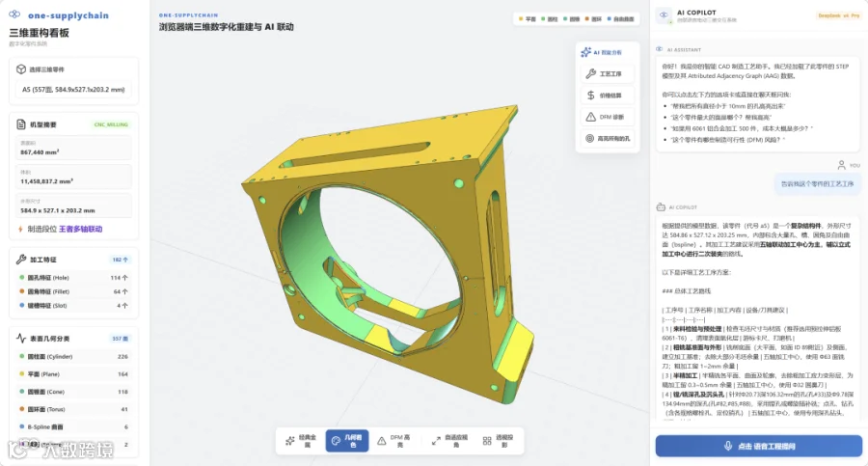This screenshot has height=466, width=868.
Task: Click the DFM 诊断 warning button
Action: coord(608,117)
